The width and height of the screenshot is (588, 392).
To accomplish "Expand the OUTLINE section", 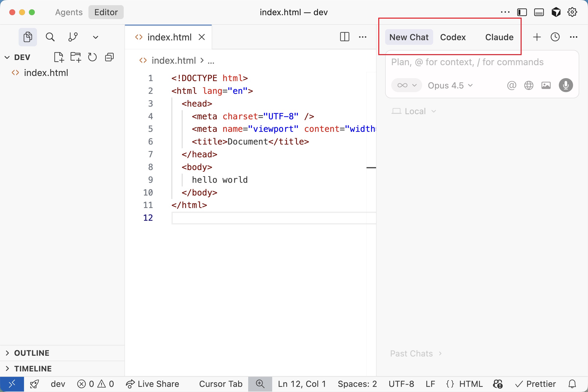I will pos(32,353).
